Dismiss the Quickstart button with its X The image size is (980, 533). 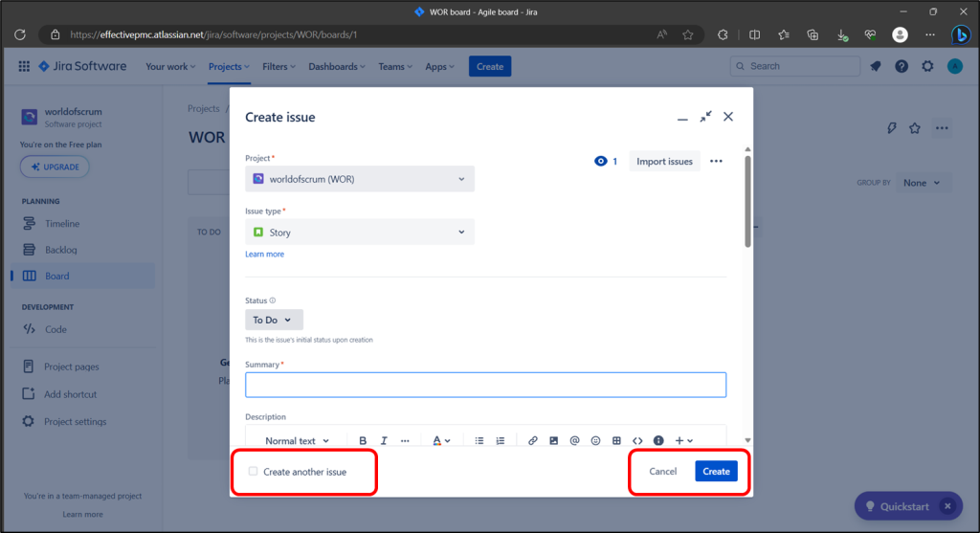(x=947, y=506)
